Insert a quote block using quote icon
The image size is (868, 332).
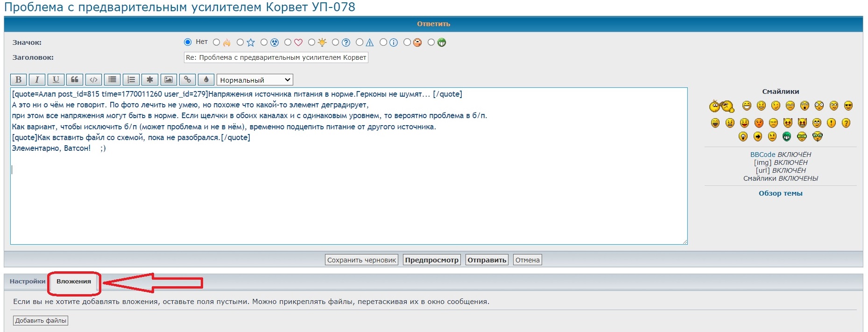75,80
